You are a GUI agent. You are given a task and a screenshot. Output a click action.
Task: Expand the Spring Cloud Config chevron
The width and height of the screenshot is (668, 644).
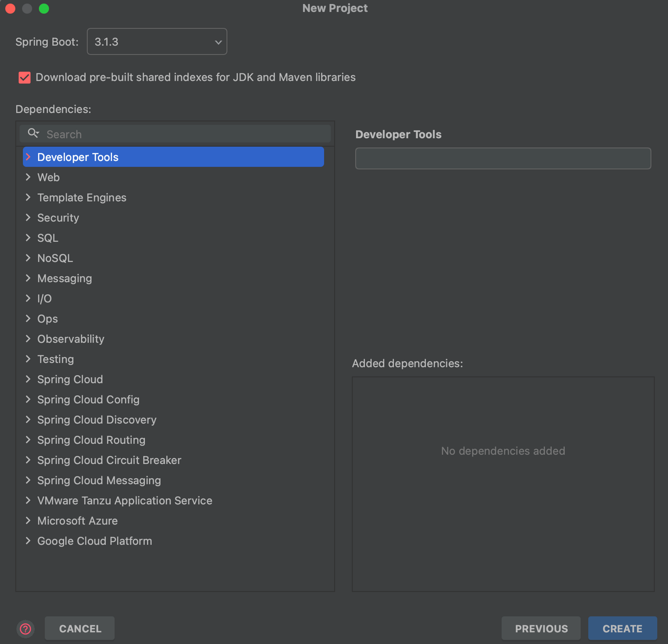click(x=28, y=399)
